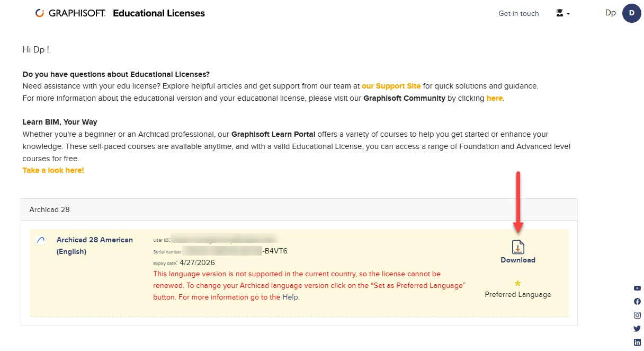The image size is (644, 351).
Task: Click the expiry date 4/27/2026
Action: pyautogui.click(x=198, y=262)
